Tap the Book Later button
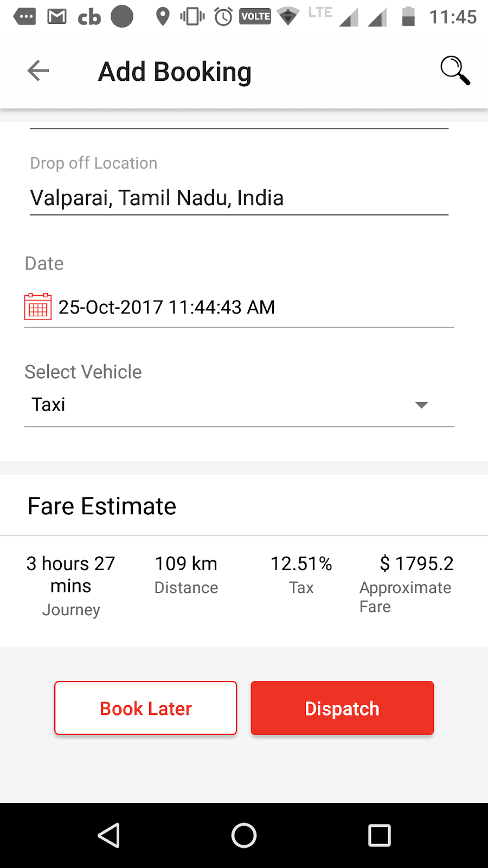Image resolution: width=488 pixels, height=868 pixels. coord(146,708)
